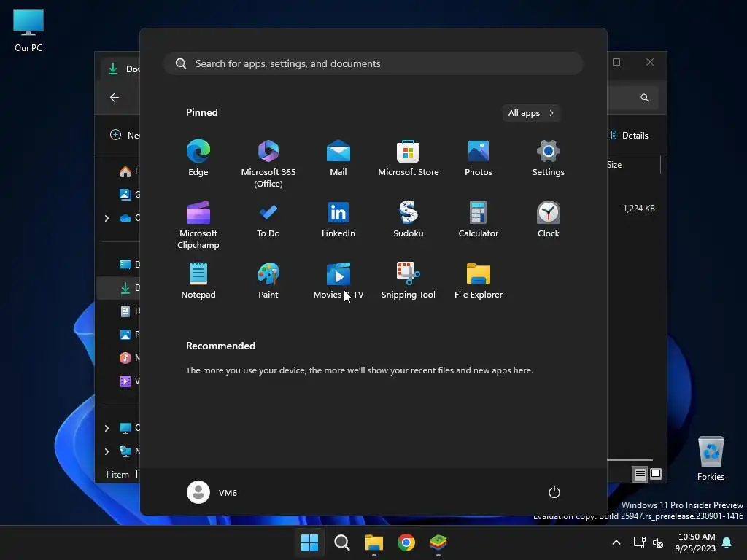Select Music in File Explorer sidebar
The image size is (747, 560).
point(130,358)
